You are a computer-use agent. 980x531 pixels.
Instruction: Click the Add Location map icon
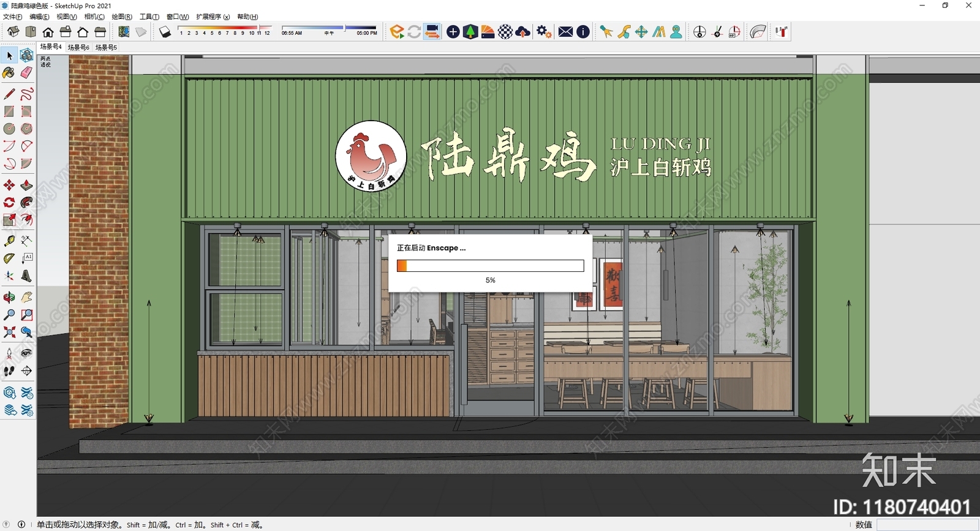[x=124, y=32]
